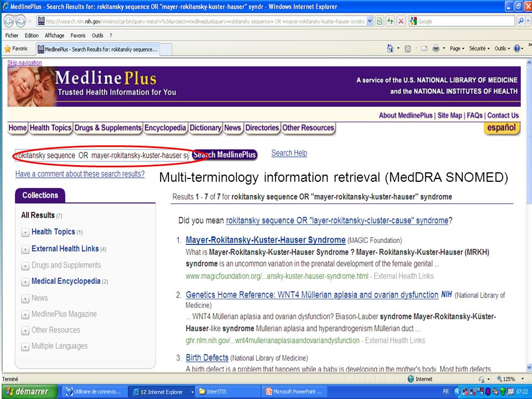This screenshot has height=399, width=532.
Task: Open the Health Topics site tab
Action: pyautogui.click(x=50, y=128)
